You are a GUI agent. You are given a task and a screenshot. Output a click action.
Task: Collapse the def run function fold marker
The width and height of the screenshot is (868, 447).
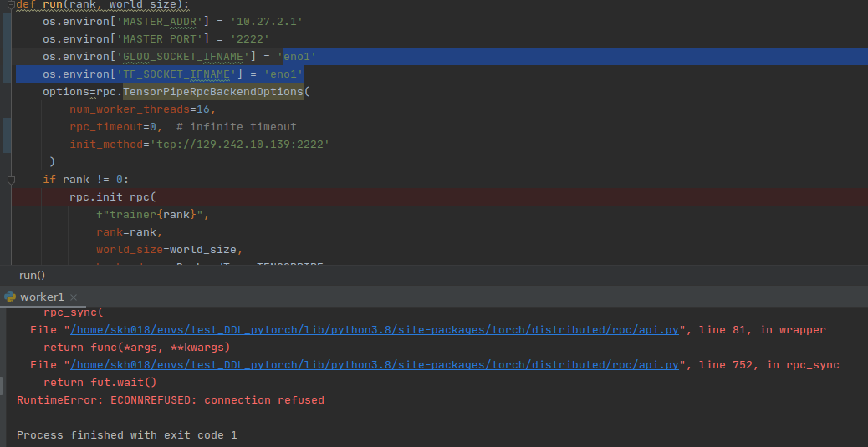coord(11,4)
